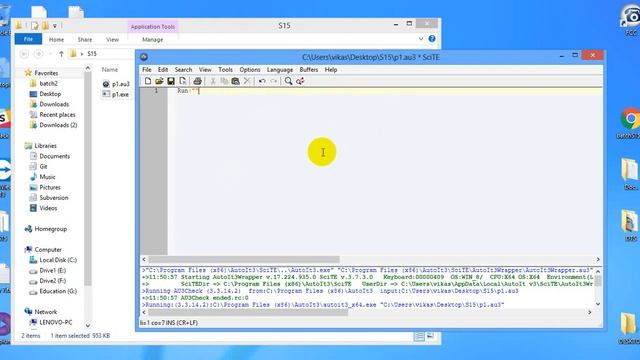Click the Replace toolbar icon

coord(300,81)
